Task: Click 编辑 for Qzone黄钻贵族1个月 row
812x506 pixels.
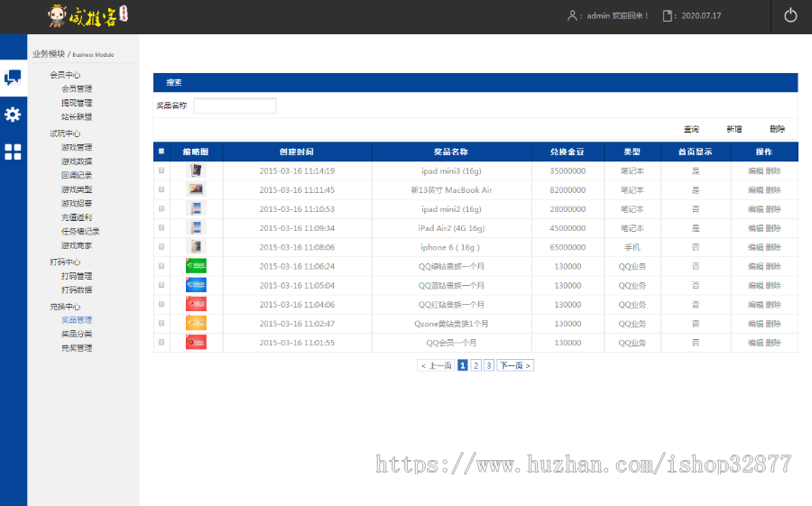Action: point(755,323)
